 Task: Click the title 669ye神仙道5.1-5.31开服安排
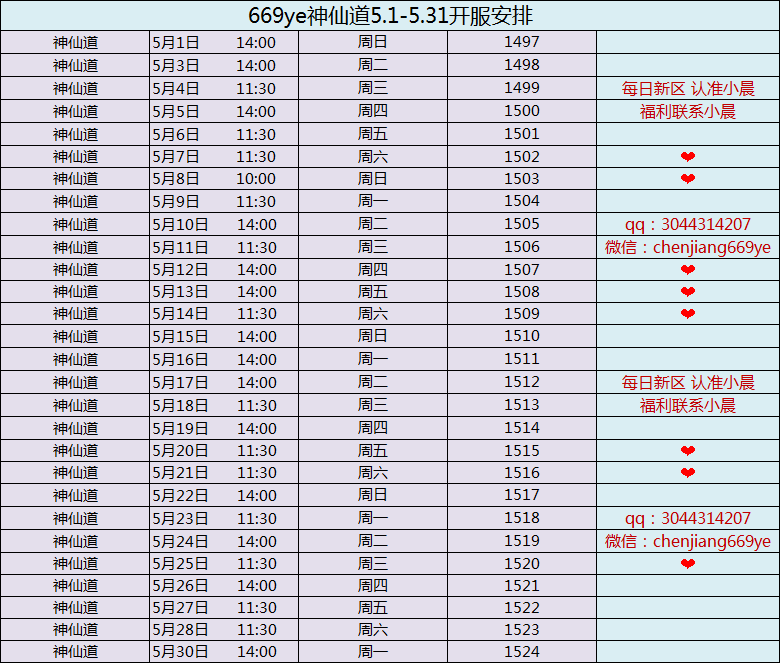tap(390, 16)
